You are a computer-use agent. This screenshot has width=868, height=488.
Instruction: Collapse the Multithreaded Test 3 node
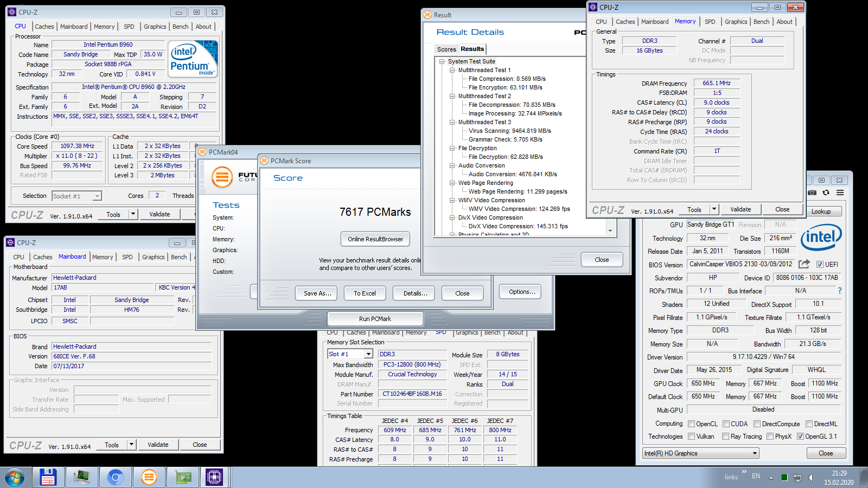click(452, 122)
